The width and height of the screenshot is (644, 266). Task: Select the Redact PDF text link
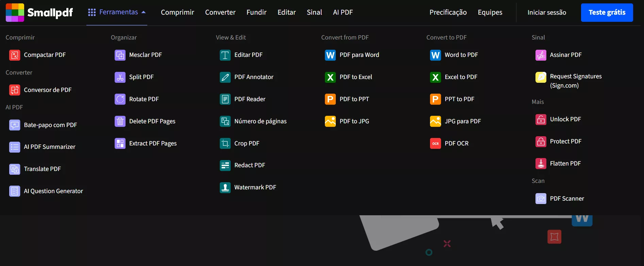click(250, 165)
